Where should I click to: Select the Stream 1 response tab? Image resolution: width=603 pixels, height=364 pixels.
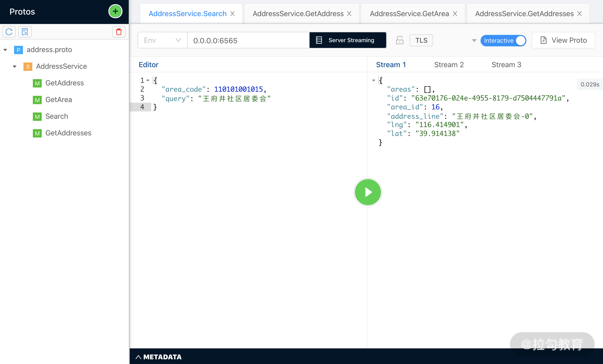391,65
